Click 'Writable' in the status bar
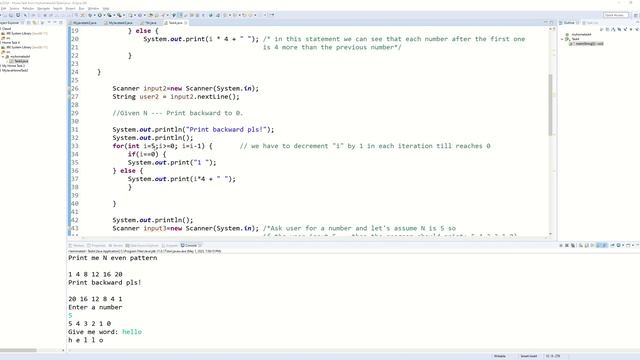640x360 pixels. click(x=500, y=356)
